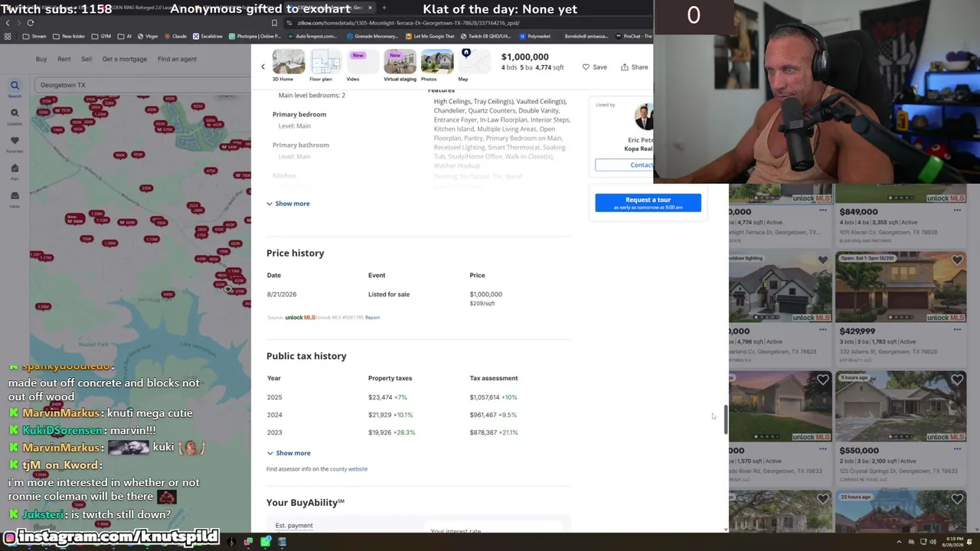Open the browser apps grid icon

(8, 36)
